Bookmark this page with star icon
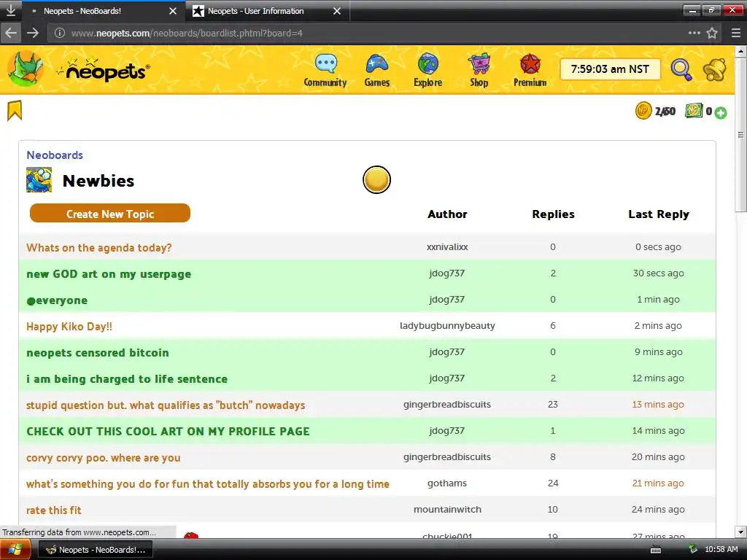The image size is (747, 560). point(712,33)
